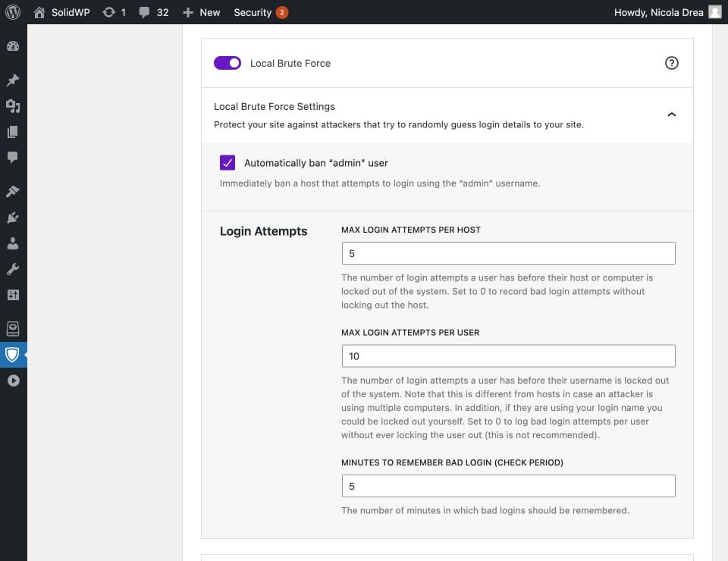
Task: Open Plugins via the plug icon
Action: tap(13, 218)
